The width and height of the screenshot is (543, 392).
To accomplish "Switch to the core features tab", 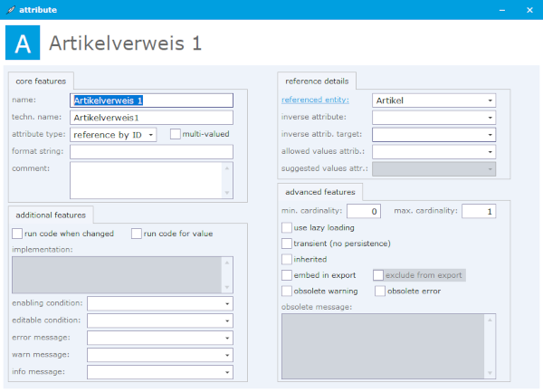I will point(42,81).
